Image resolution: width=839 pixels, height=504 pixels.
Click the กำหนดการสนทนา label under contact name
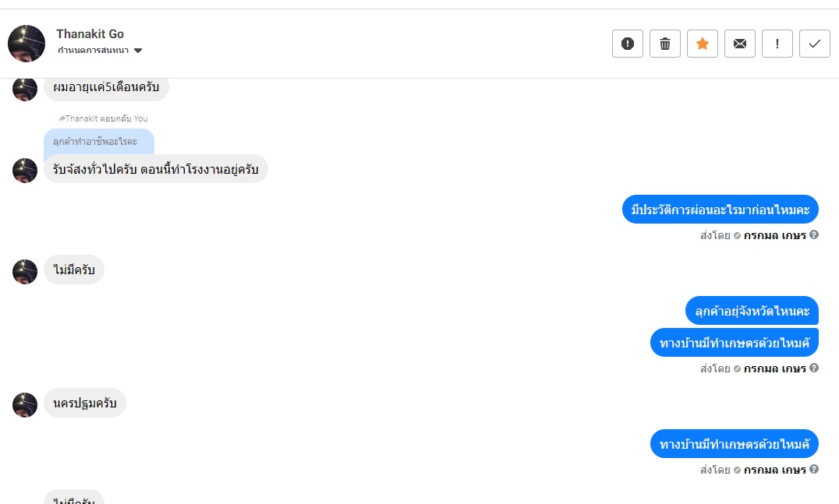pos(93,51)
